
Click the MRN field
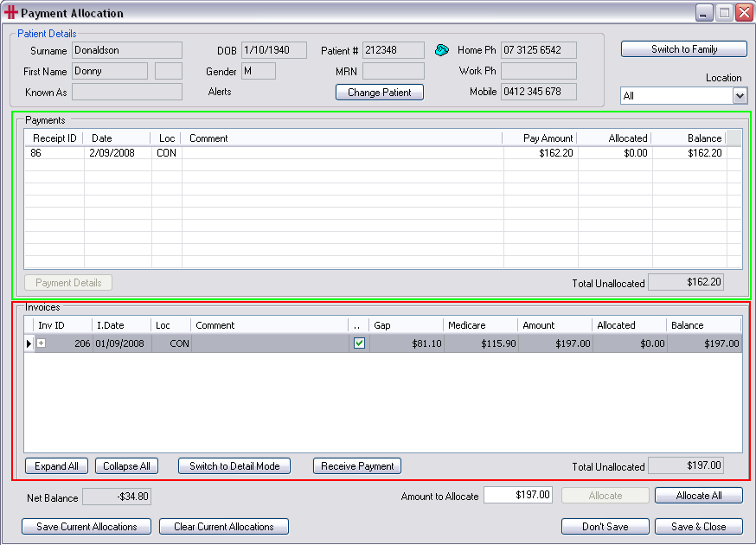tap(394, 71)
